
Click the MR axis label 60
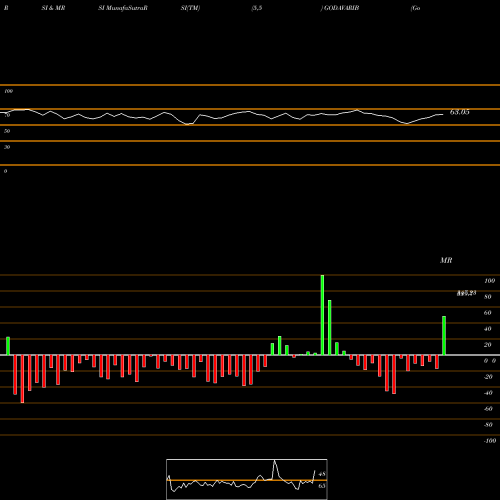(488, 313)
